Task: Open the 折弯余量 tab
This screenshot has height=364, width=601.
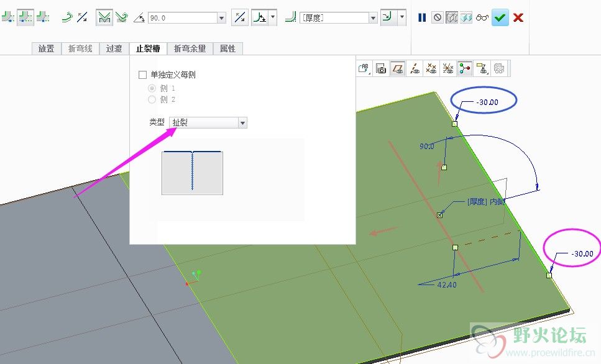Action: (x=190, y=48)
